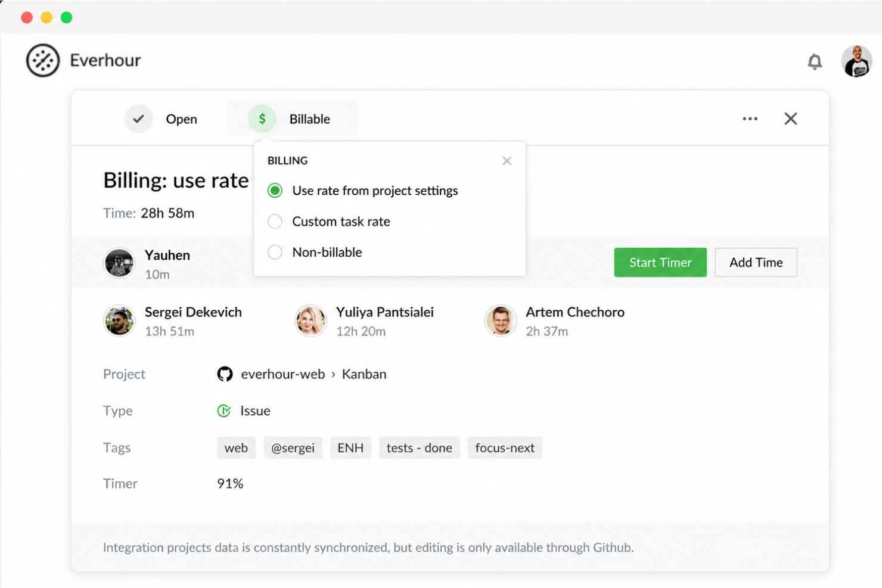
Task: Click Yuliya Pantsialei's avatar
Action: [x=311, y=321]
